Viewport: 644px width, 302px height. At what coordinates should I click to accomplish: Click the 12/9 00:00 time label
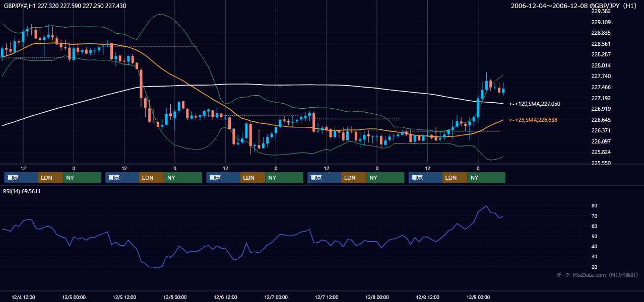[478, 297]
